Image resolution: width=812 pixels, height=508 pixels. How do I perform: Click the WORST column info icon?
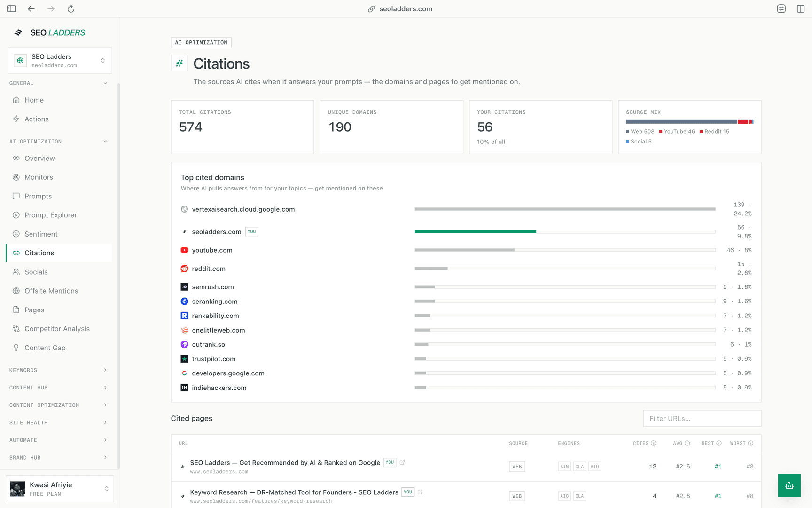pos(750,443)
